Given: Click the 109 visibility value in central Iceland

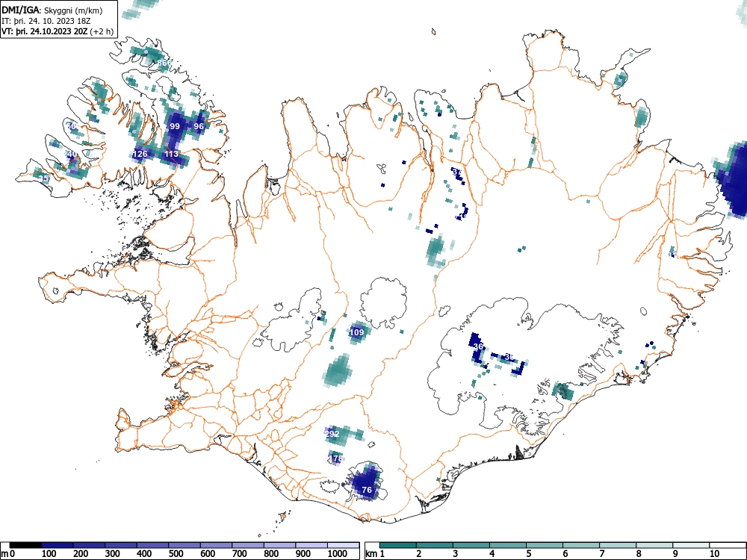Looking at the screenshot, I should (357, 332).
